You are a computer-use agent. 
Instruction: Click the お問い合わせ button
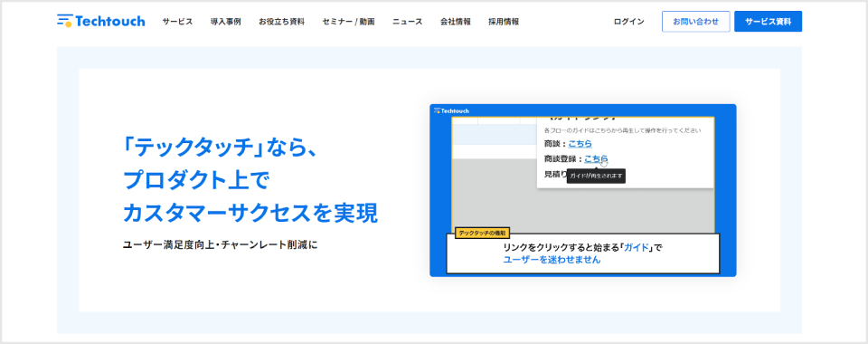click(x=696, y=22)
